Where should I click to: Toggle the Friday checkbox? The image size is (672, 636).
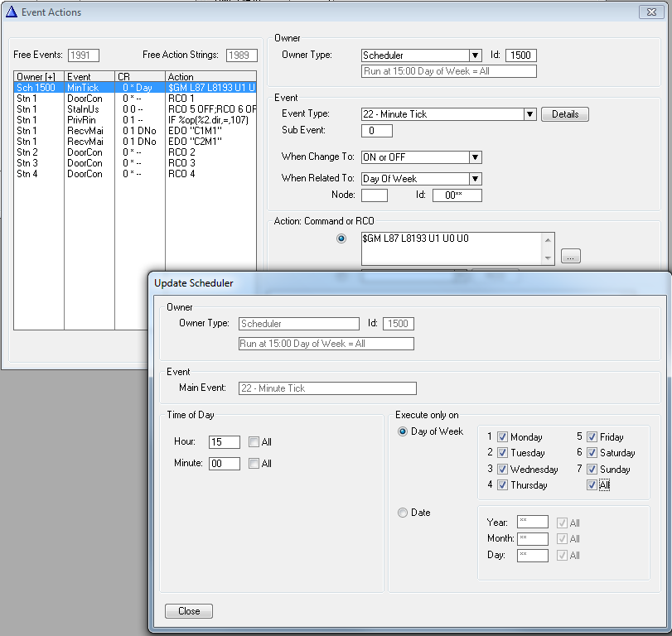[592, 437]
